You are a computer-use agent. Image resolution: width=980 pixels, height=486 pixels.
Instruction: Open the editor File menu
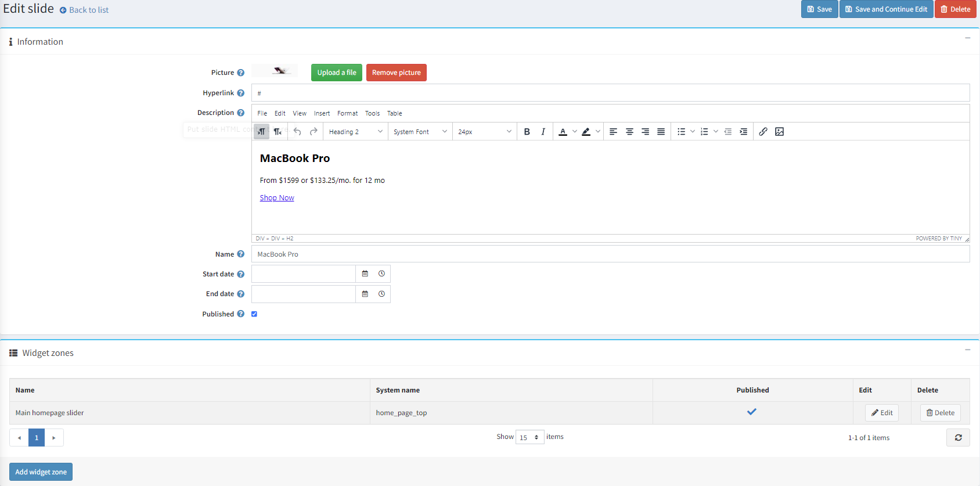pyautogui.click(x=262, y=113)
